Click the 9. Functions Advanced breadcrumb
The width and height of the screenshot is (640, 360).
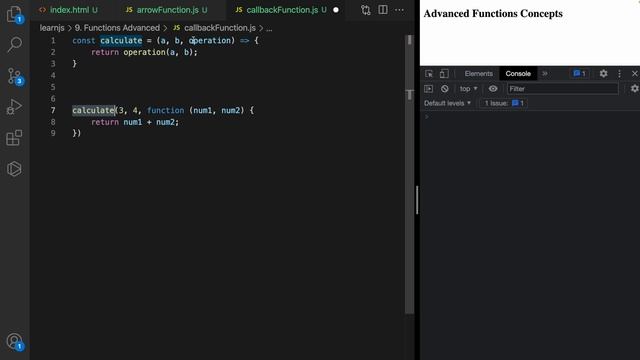117,28
